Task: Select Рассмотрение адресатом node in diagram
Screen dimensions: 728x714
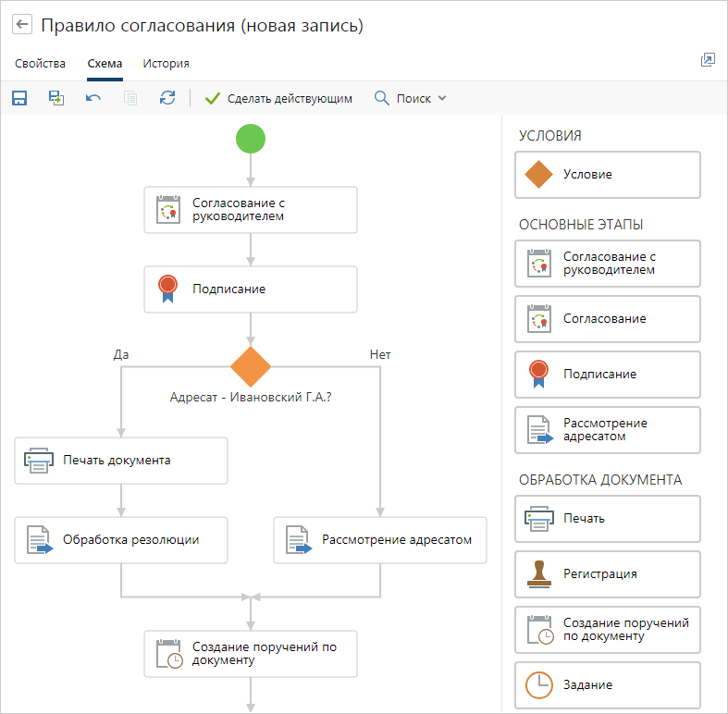Action: pyautogui.click(x=380, y=540)
